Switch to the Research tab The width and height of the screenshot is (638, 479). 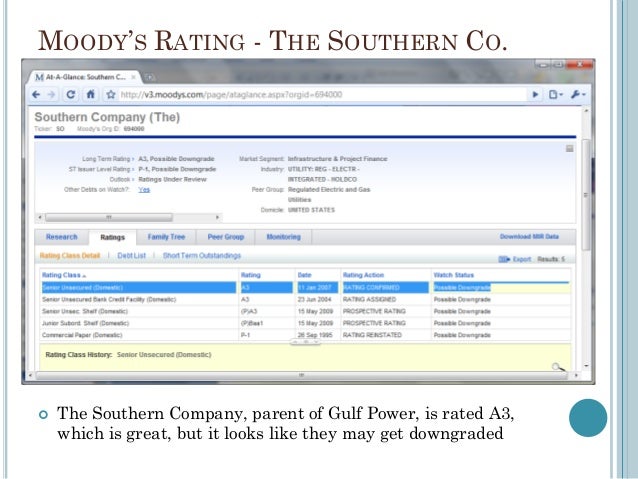point(61,237)
